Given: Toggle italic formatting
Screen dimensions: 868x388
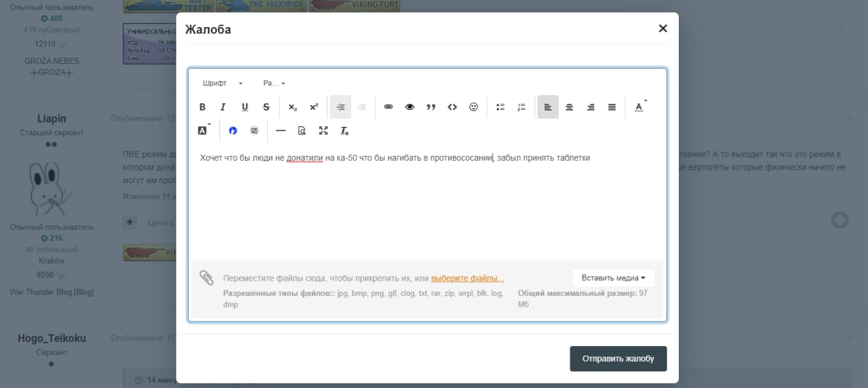Looking at the screenshot, I should tap(222, 107).
